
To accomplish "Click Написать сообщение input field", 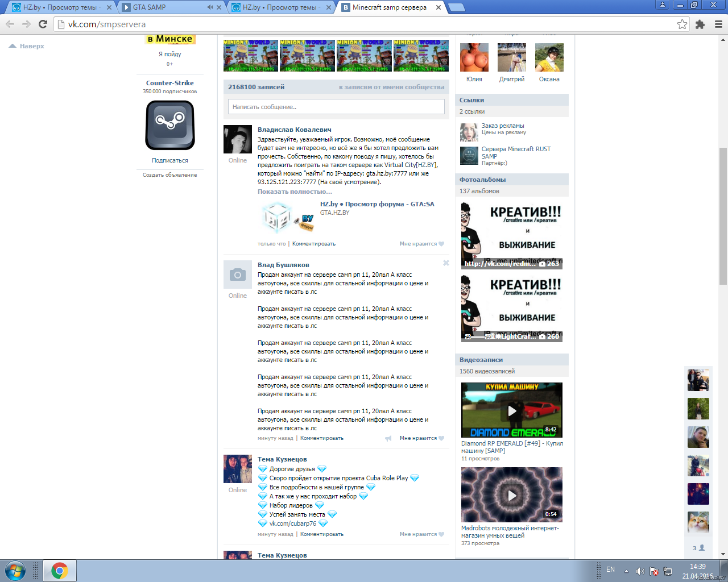I will (x=336, y=107).
